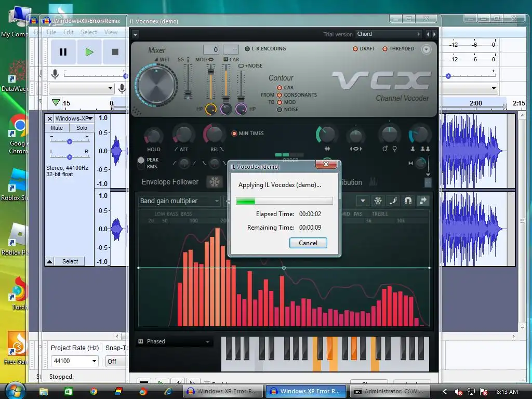Click the track Select button
Viewport: 532px width, 399px height.
coord(70,261)
